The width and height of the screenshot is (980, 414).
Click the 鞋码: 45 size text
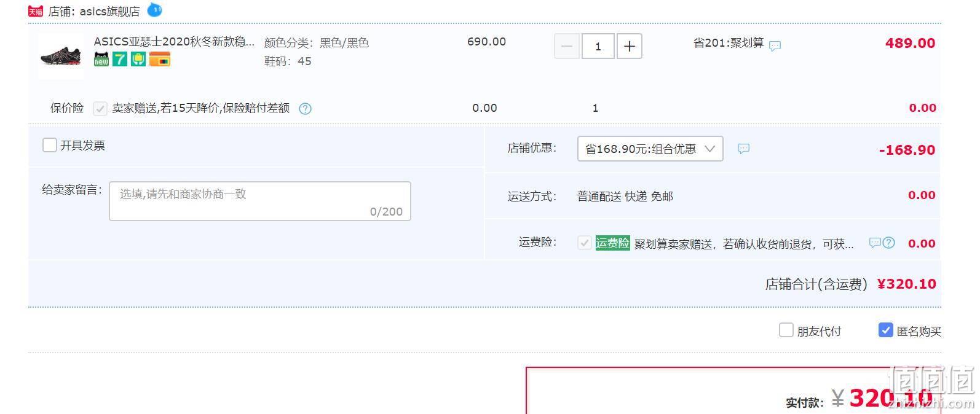[288, 61]
